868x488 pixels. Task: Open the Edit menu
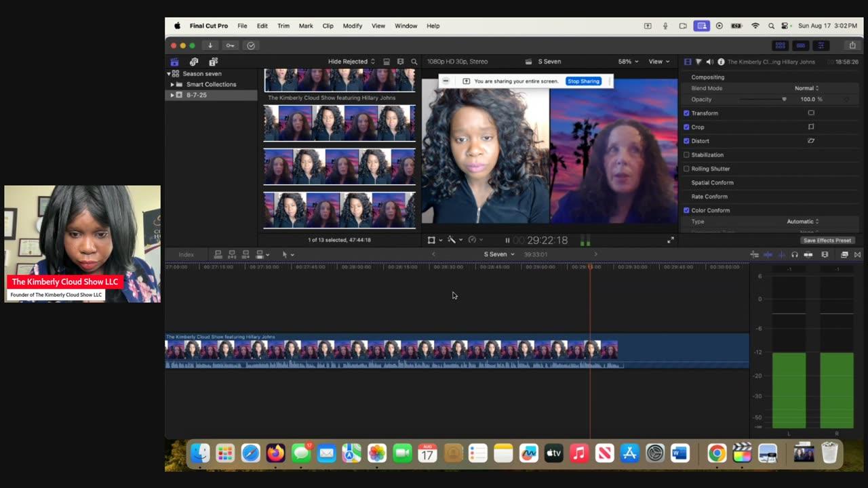262,26
